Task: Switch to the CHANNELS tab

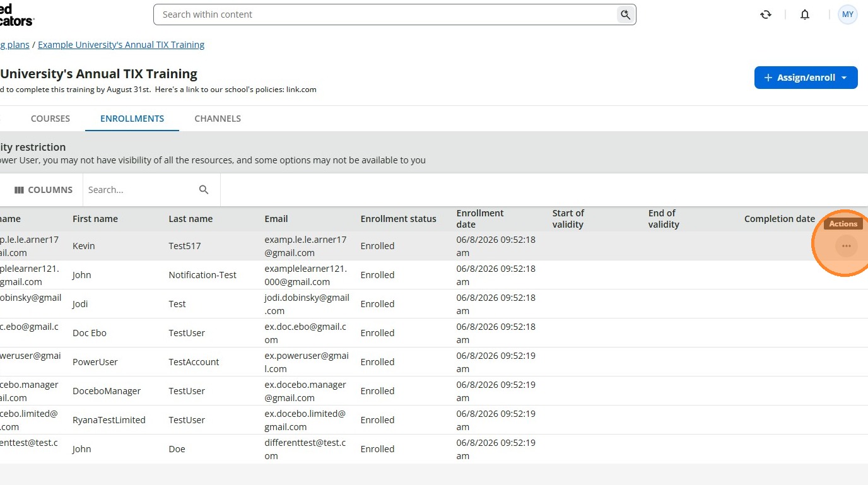Action: click(218, 119)
